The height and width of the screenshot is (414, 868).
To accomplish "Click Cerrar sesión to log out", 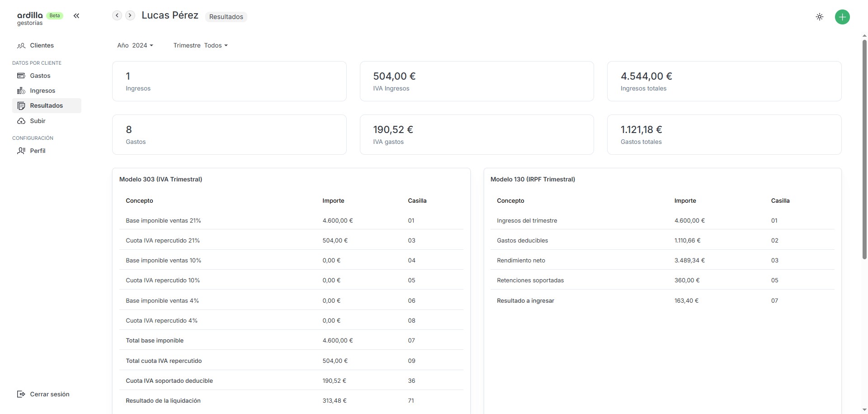I will tap(50, 395).
